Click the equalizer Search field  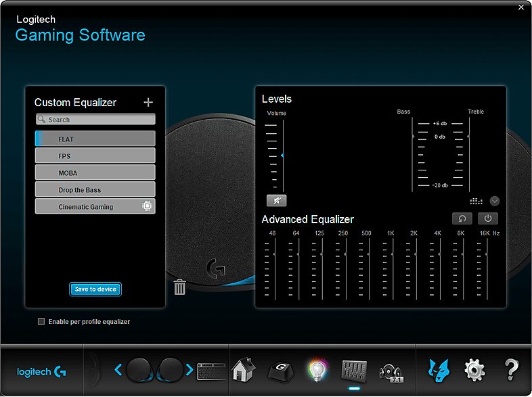click(95, 120)
